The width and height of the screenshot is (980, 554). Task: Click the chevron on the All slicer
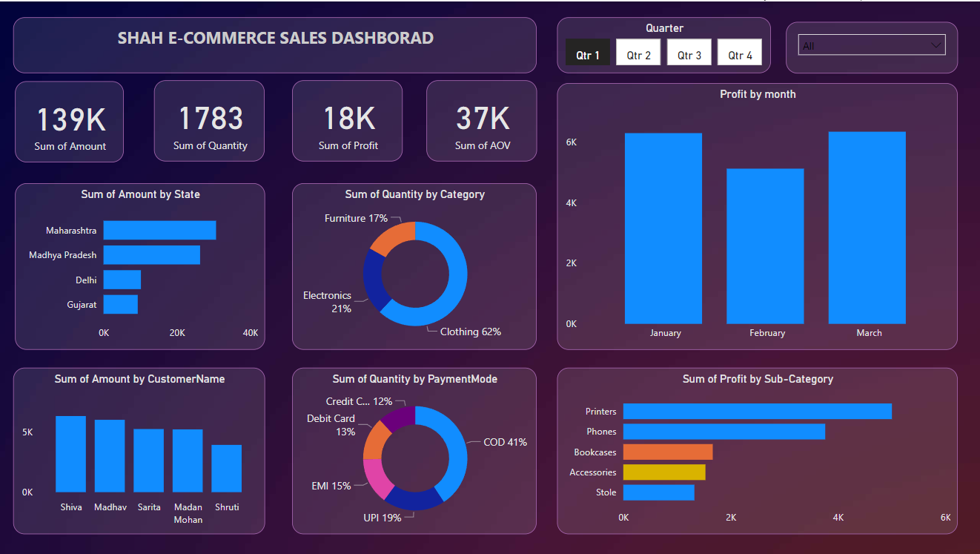pyautogui.click(x=936, y=44)
